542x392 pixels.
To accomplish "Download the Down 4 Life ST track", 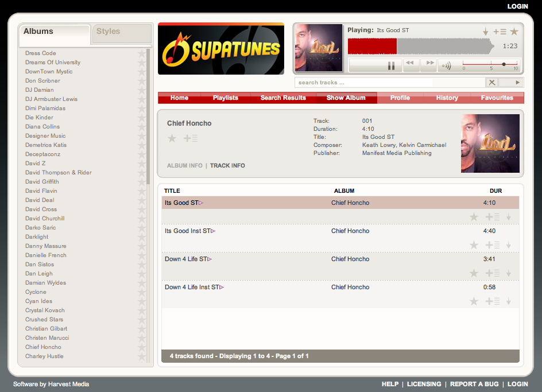I will pos(509,273).
